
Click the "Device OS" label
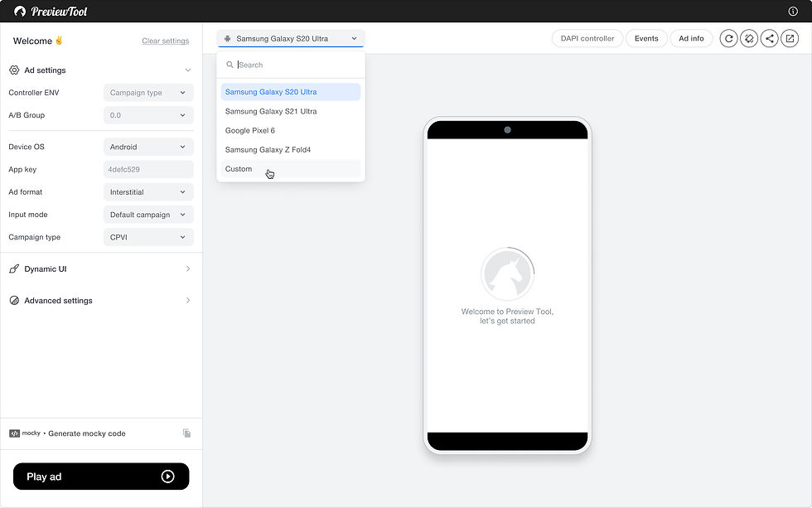[x=27, y=147]
